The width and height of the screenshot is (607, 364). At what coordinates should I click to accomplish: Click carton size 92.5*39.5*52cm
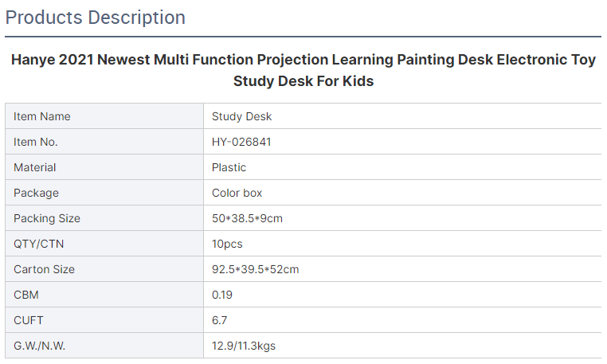tap(255, 269)
